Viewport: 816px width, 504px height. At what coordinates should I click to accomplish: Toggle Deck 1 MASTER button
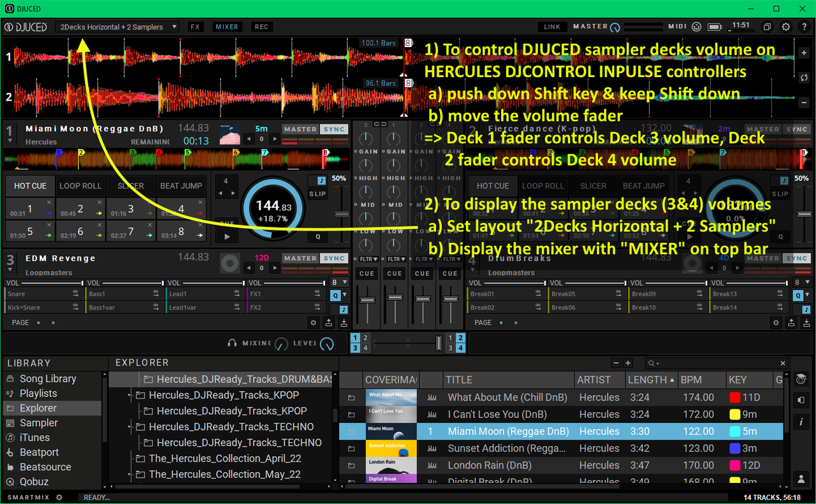pyautogui.click(x=300, y=129)
